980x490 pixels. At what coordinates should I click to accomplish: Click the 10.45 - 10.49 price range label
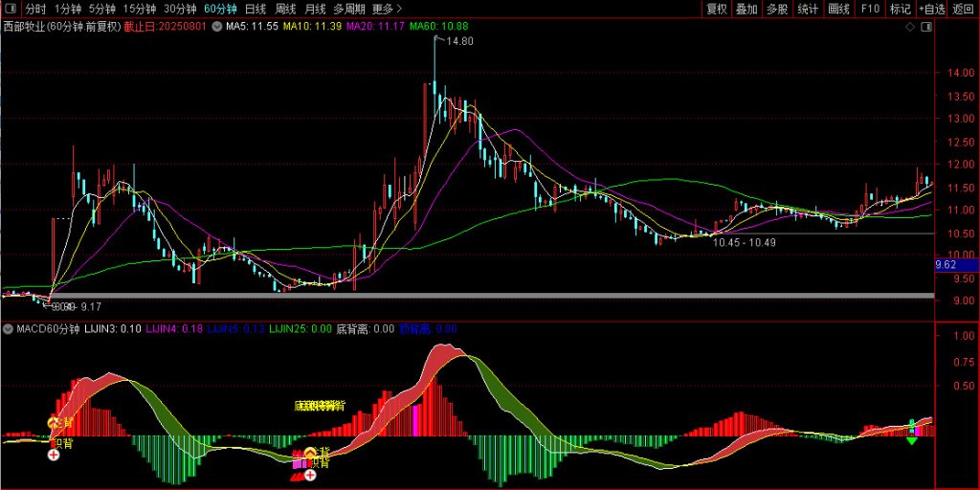click(x=745, y=242)
